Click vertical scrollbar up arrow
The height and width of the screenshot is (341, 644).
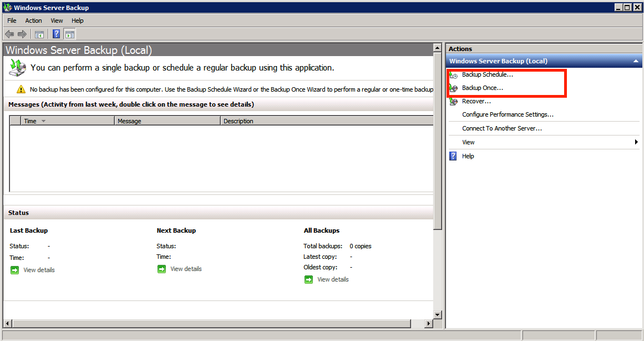(438, 48)
